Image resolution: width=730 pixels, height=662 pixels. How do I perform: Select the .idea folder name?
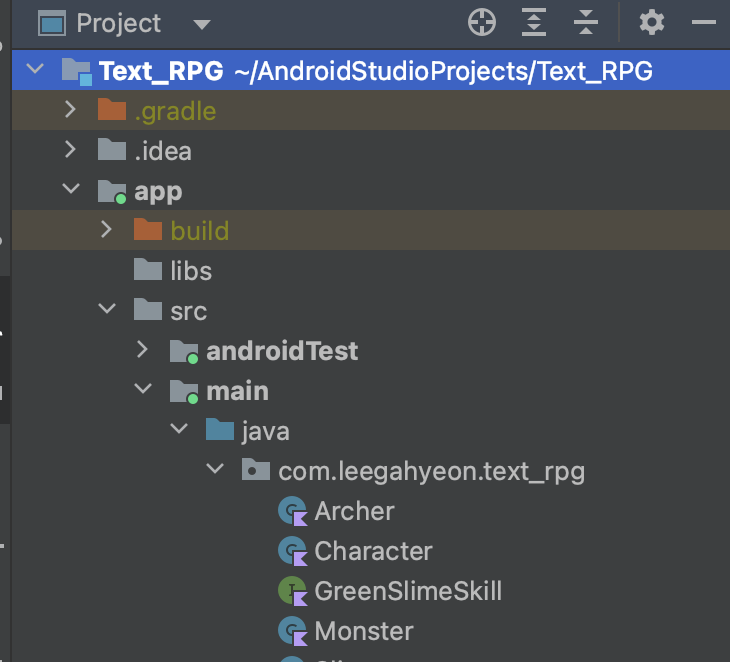click(x=162, y=151)
